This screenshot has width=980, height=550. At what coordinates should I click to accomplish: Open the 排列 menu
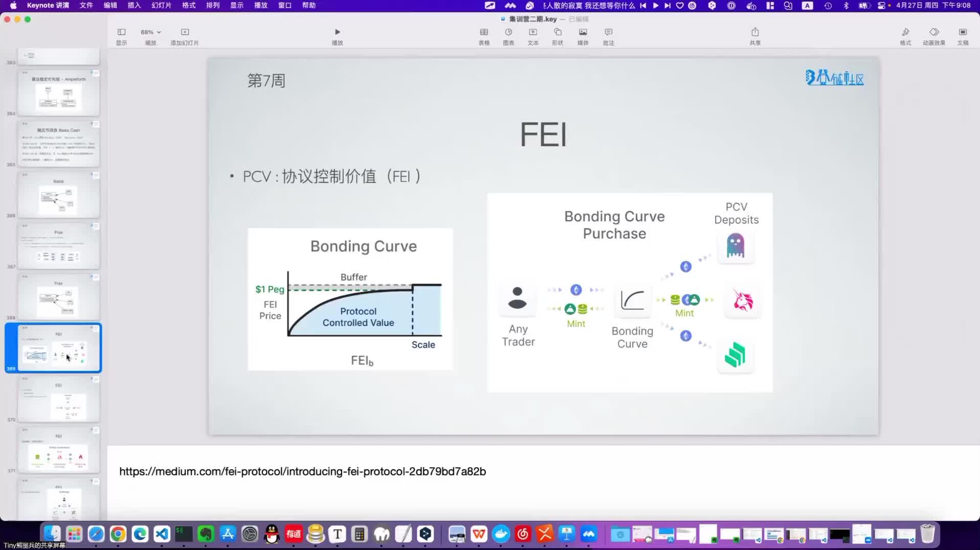point(213,5)
